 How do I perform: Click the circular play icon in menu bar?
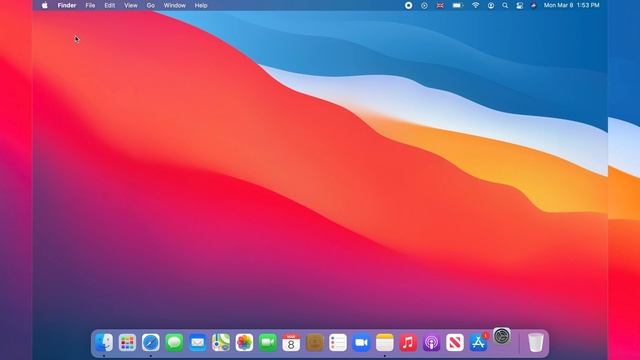point(424,5)
